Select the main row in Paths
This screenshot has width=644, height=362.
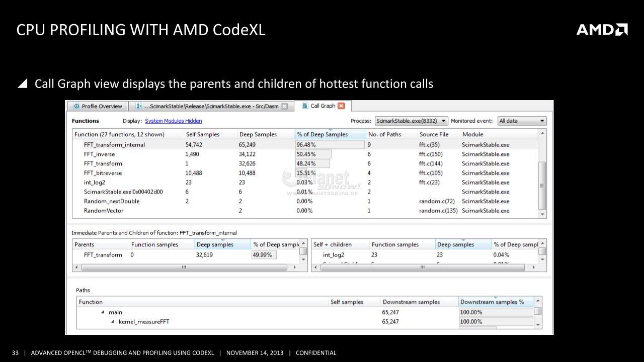pos(305,312)
